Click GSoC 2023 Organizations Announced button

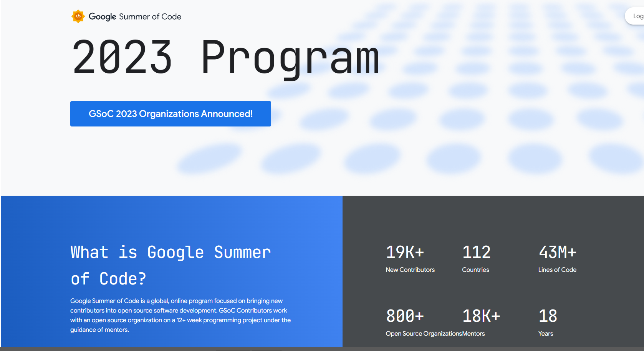171,114
